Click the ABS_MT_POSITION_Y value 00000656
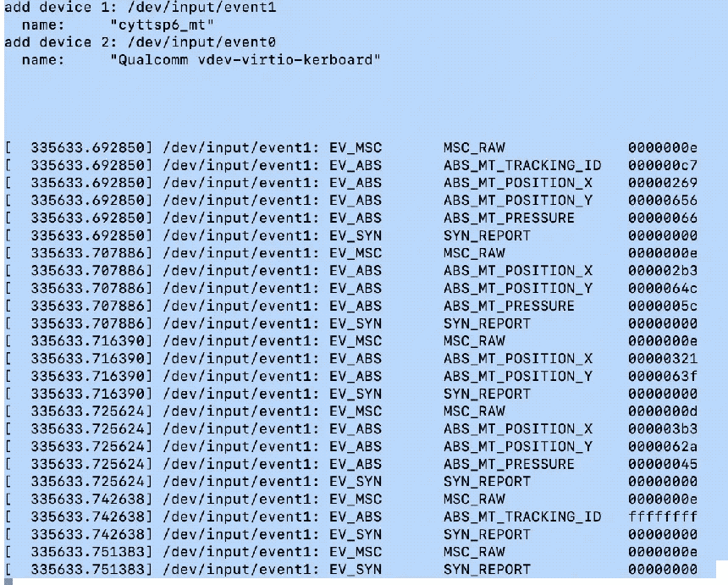Image resolution: width=728 pixels, height=585 pixels. (663, 201)
